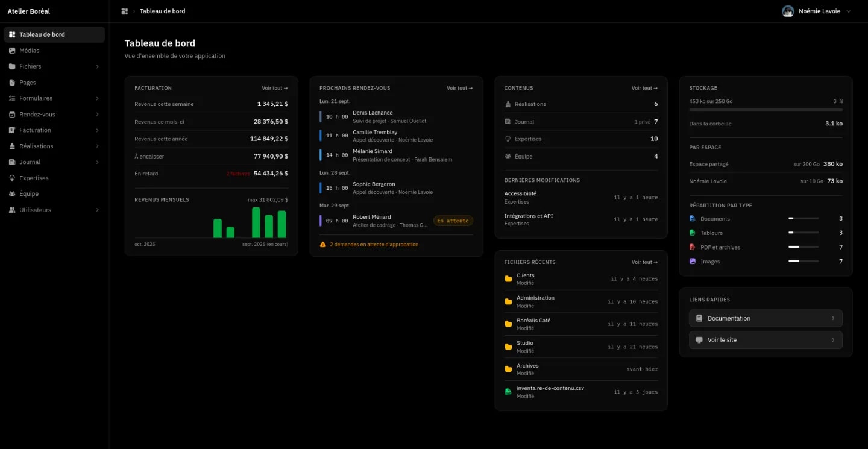
Task: Click the En attente badge for Robert Ménard
Action: [453, 221]
